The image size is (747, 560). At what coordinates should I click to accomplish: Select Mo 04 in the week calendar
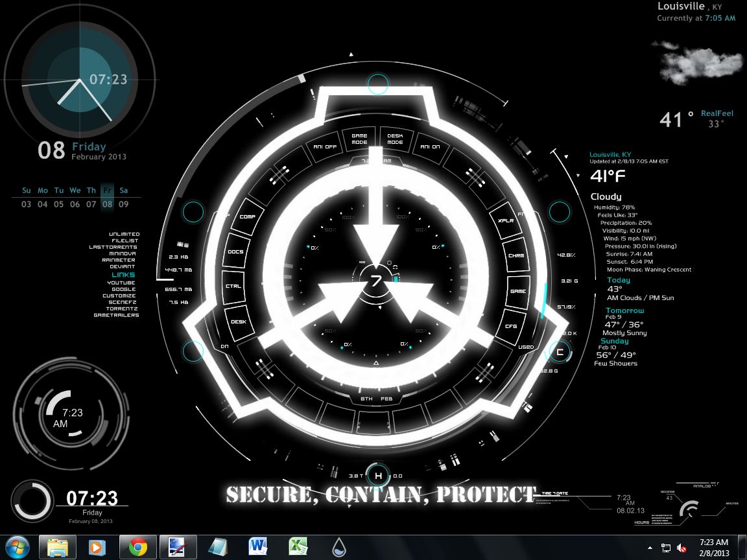[42, 197]
